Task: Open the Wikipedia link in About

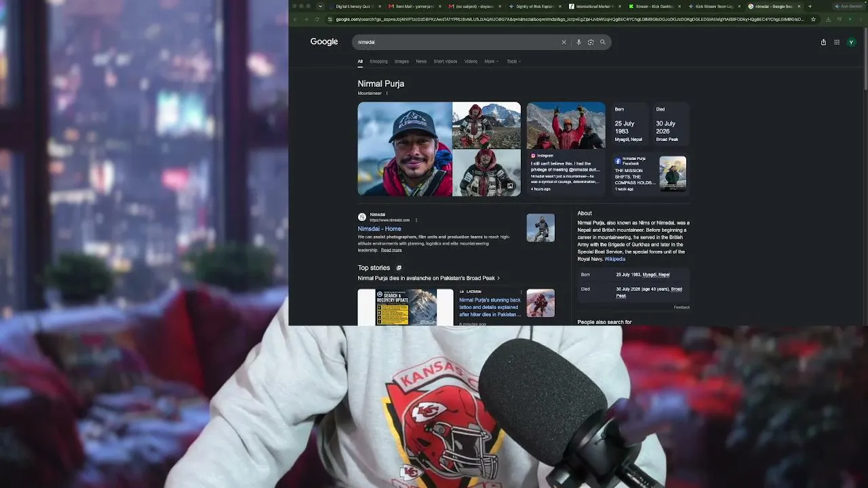Action: pos(615,259)
